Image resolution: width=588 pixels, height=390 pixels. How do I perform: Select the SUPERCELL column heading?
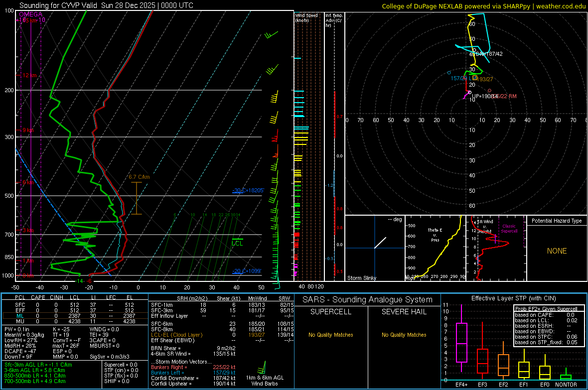pyautogui.click(x=331, y=312)
